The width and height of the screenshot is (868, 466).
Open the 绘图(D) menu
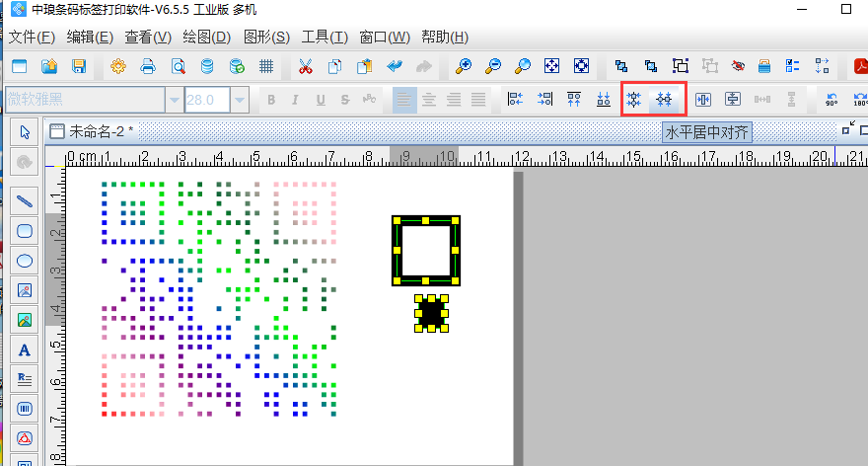(206, 38)
